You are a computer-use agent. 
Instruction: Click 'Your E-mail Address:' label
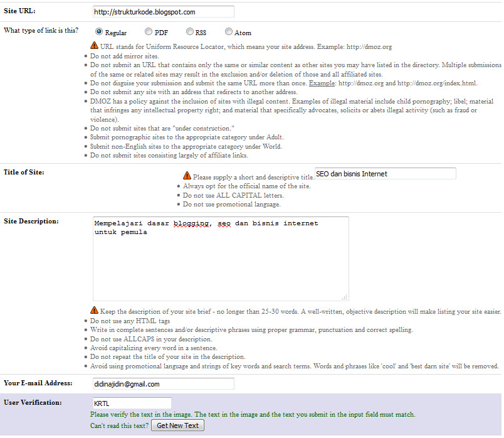(x=38, y=383)
